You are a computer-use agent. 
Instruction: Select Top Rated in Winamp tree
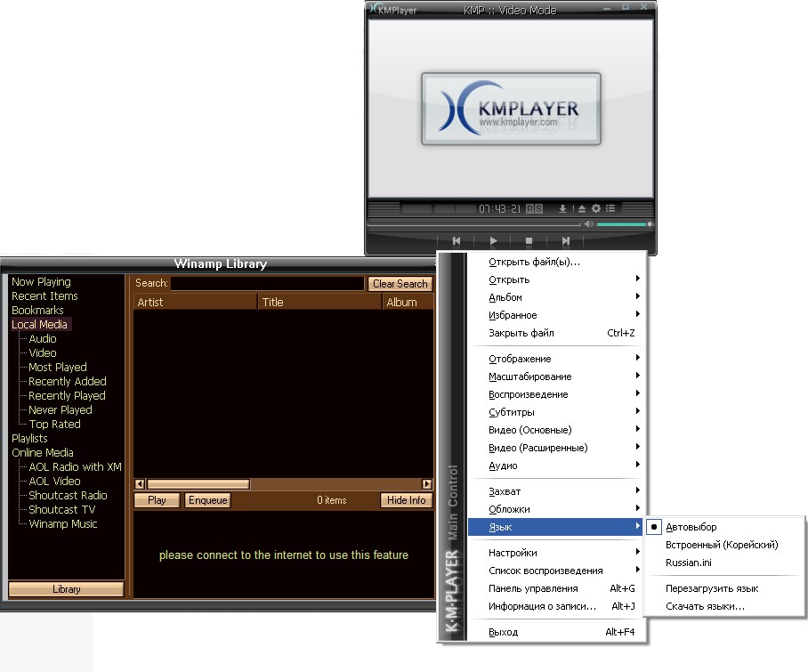tap(54, 425)
